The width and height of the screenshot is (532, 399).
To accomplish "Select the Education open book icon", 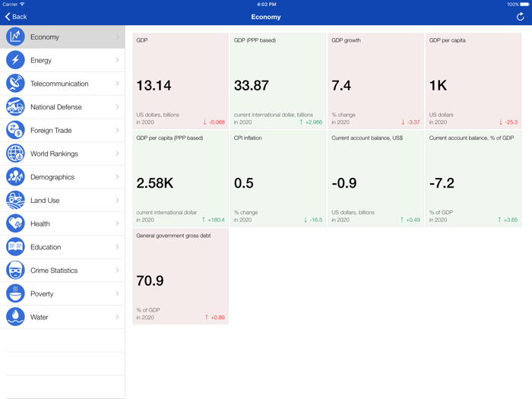I will point(15,247).
